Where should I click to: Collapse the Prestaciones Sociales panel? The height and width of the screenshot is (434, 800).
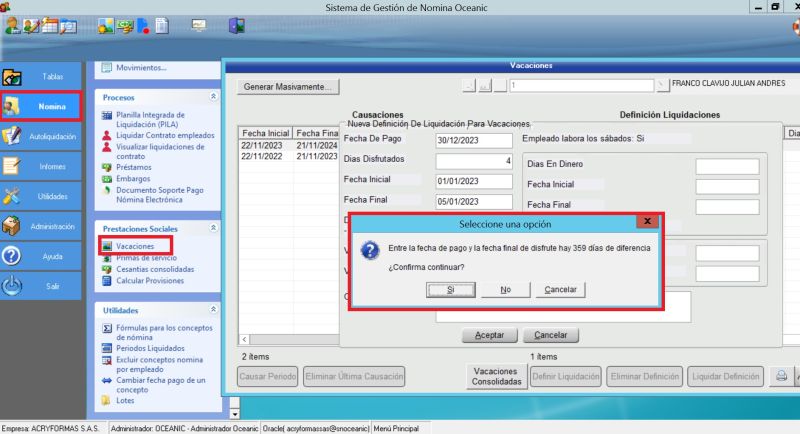point(212,229)
